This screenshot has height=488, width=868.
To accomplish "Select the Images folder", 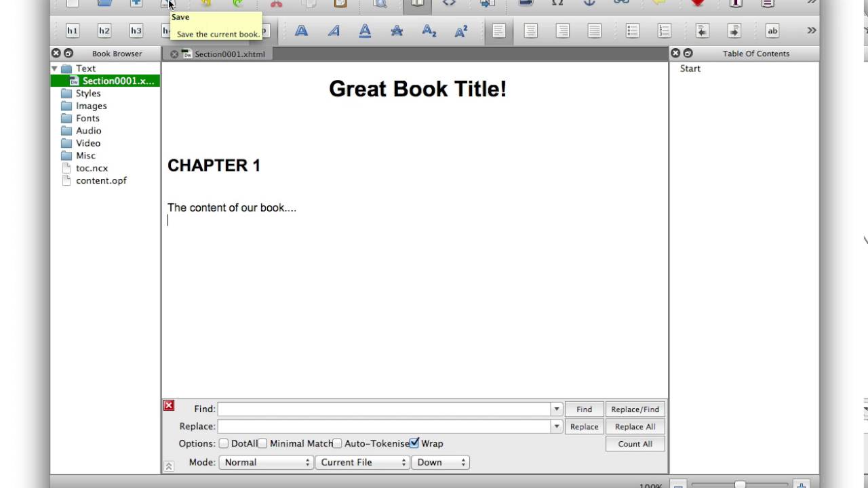I will tap(91, 106).
